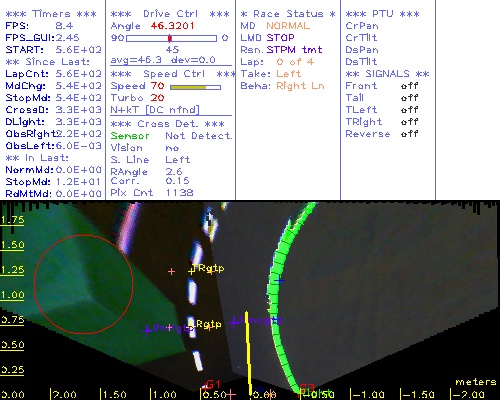Screen dimensions: 500x400
Task: Click the drive angle slider bar
Action: coord(171,38)
